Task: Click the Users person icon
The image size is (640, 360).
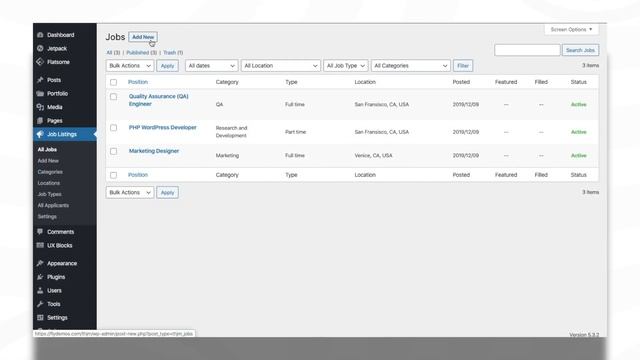Action: 40,290
